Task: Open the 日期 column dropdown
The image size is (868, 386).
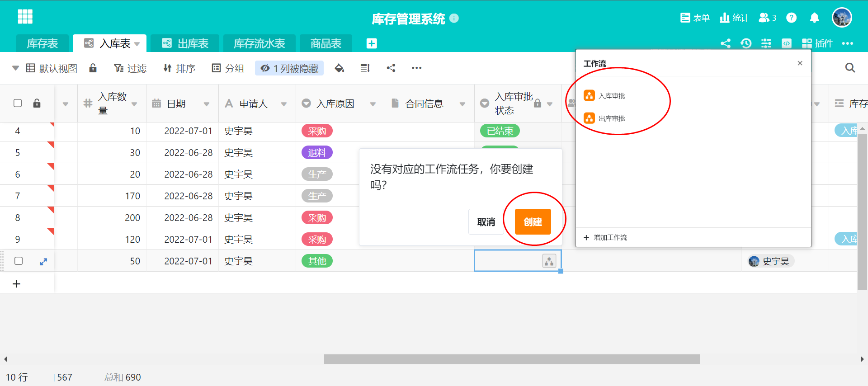Action: coord(207,104)
